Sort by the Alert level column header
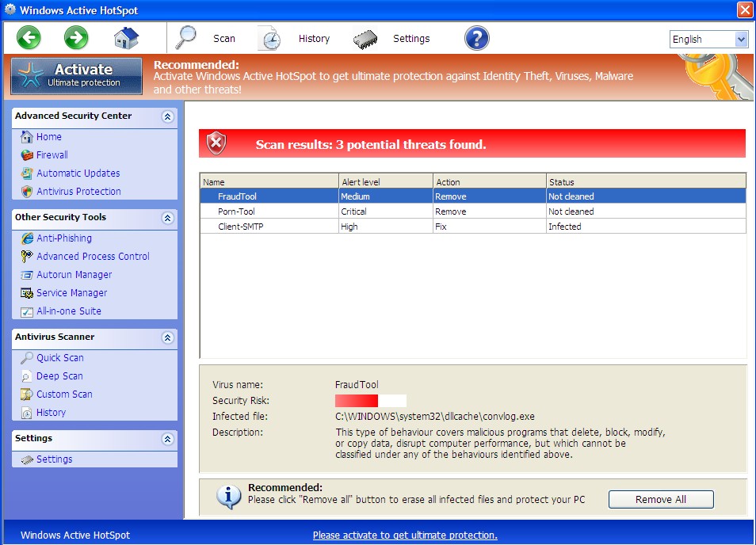756x545 pixels. (x=386, y=181)
